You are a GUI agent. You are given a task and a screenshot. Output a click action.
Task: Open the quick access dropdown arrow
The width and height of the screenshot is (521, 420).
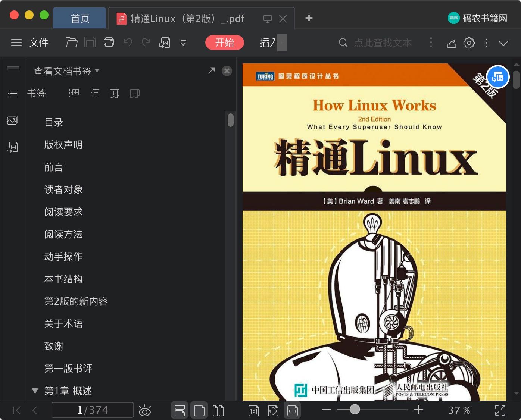click(x=183, y=43)
